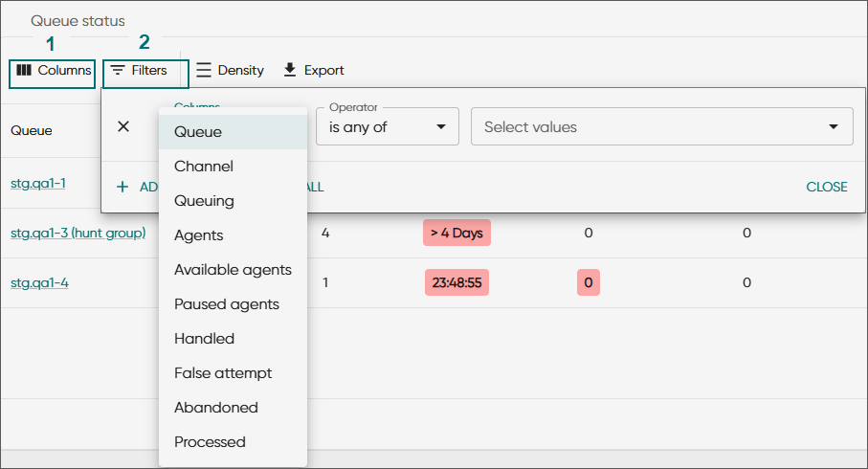868x469 pixels.
Task: Choose Handled from the list
Action: pos(234,338)
